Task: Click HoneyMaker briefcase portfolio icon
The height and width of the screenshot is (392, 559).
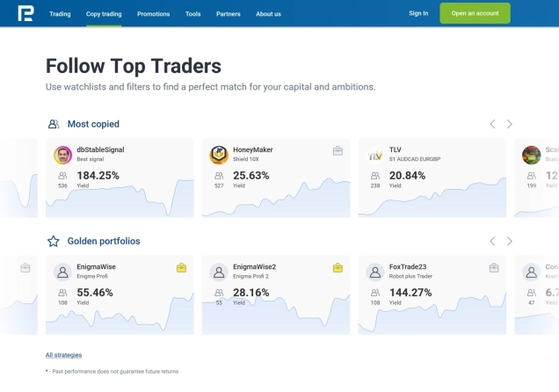Action: (x=338, y=151)
